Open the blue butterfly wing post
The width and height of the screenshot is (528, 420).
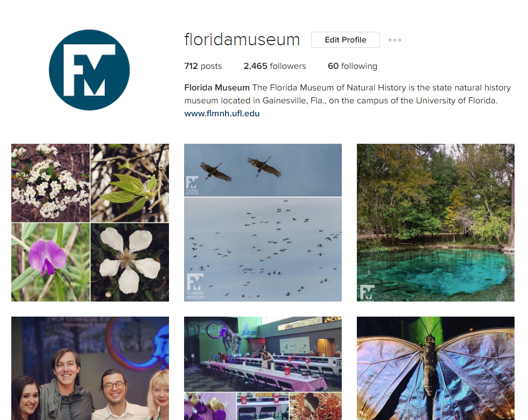[436, 368]
